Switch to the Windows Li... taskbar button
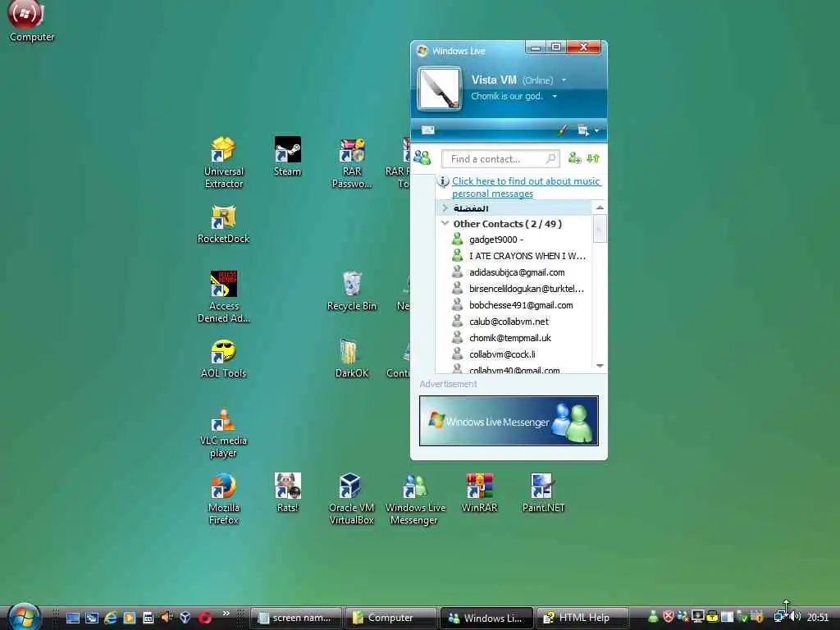Viewport: 840px width, 630px height. tap(486, 618)
